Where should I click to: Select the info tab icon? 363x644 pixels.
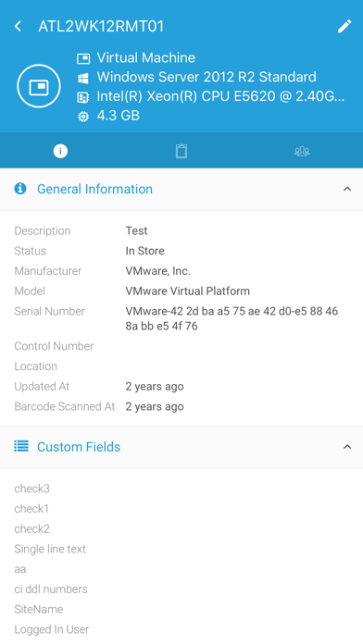[x=60, y=151]
